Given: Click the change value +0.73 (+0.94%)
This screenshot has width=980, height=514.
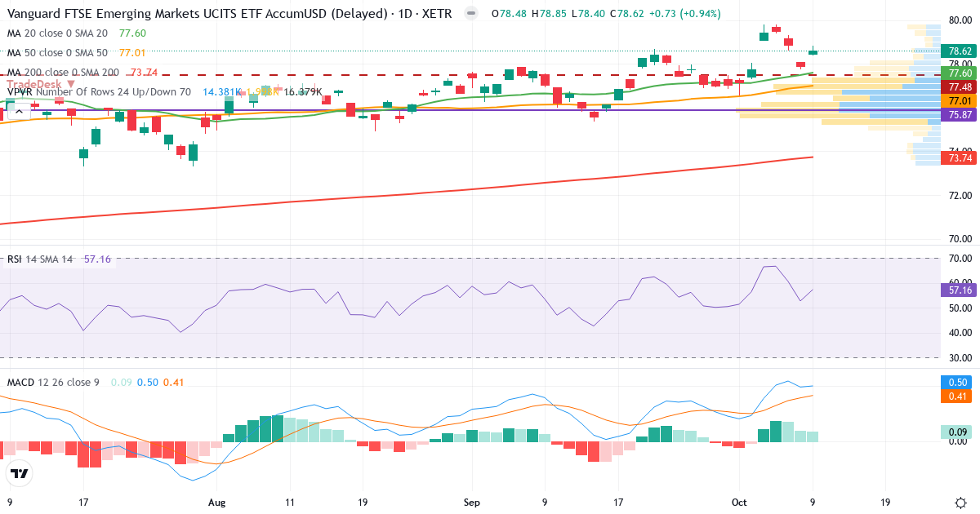Looking at the screenshot, I should 684,14.
